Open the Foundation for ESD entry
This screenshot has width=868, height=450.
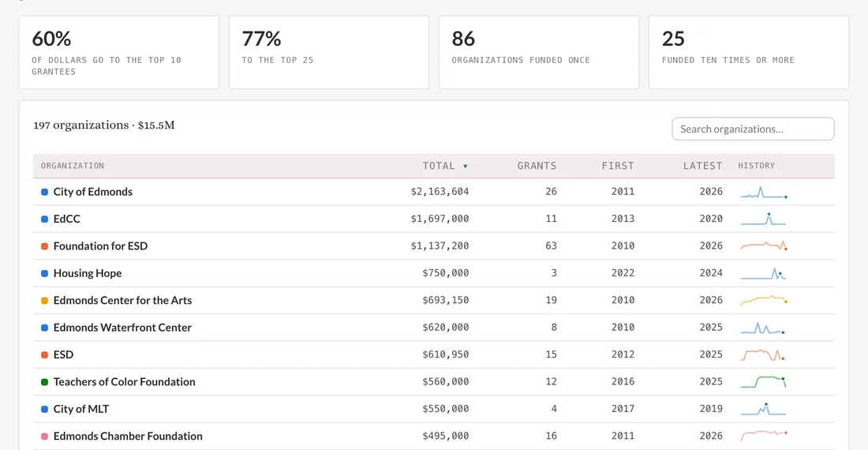[x=100, y=246]
